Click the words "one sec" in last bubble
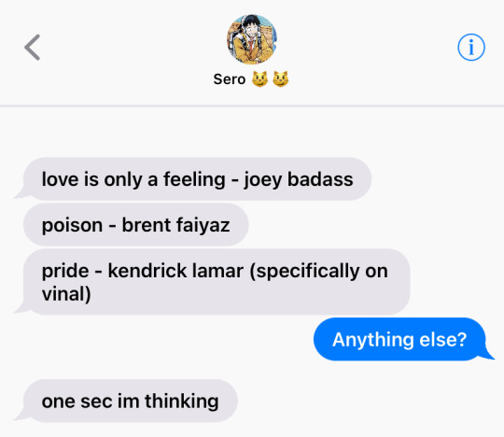 77,402
